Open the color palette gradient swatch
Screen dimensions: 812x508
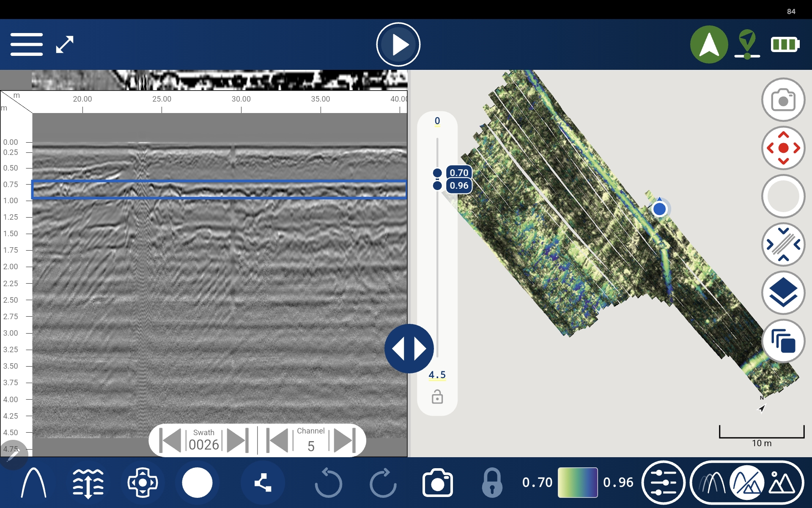tap(577, 483)
